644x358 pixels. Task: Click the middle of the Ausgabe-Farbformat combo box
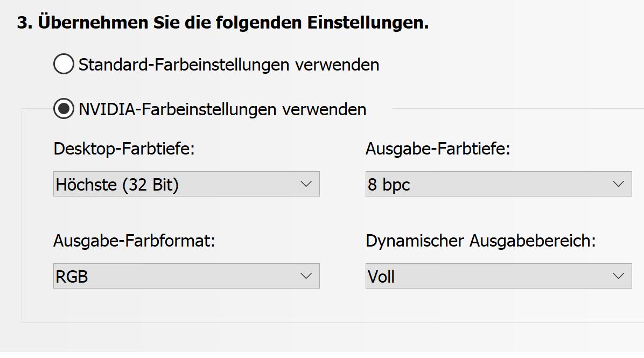pos(186,276)
